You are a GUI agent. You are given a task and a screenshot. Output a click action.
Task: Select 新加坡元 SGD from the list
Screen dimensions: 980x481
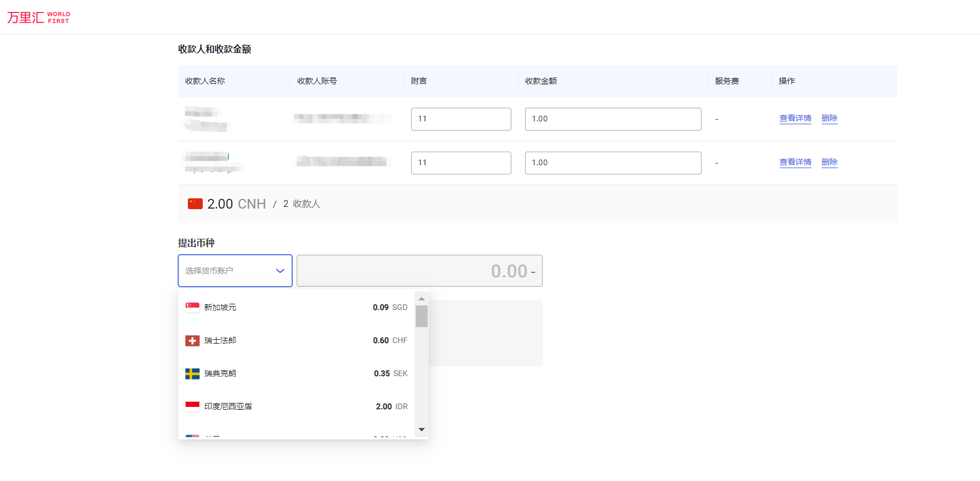[x=296, y=307]
